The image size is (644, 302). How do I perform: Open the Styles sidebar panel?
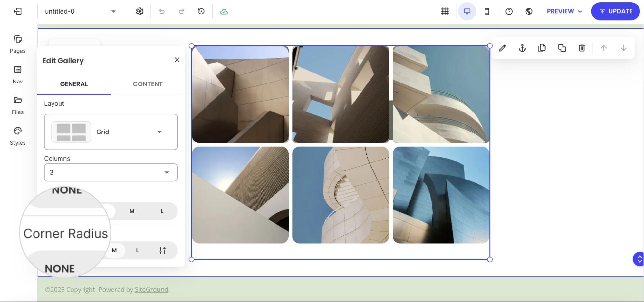pyautogui.click(x=18, y=136)
